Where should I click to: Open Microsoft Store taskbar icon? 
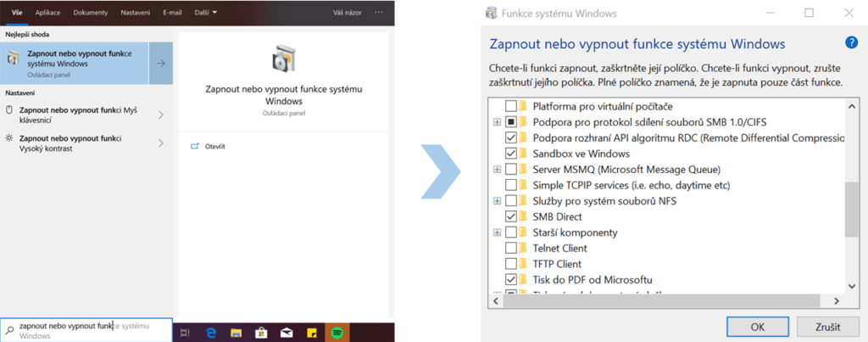[262, 331]
